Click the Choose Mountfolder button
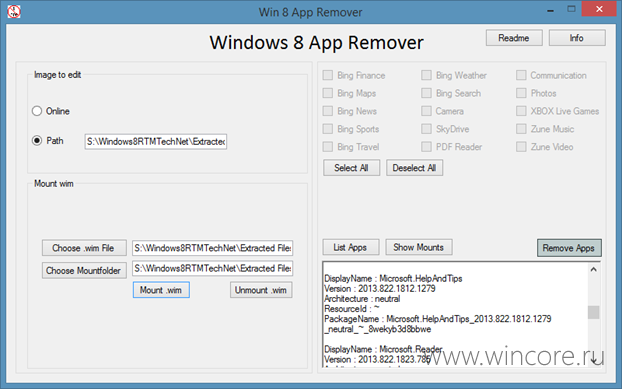The image size is (622, 389). pos(84,270)
